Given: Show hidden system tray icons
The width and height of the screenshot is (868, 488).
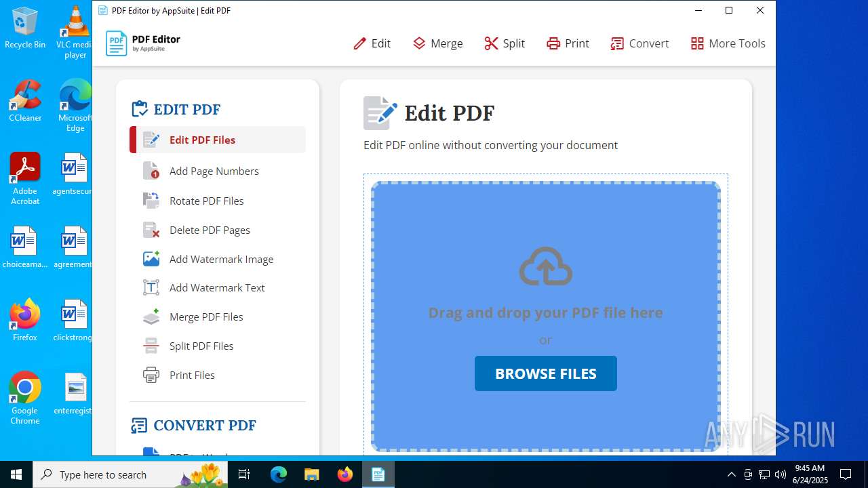Looking at the screenshot, I should tap(731, 474).
